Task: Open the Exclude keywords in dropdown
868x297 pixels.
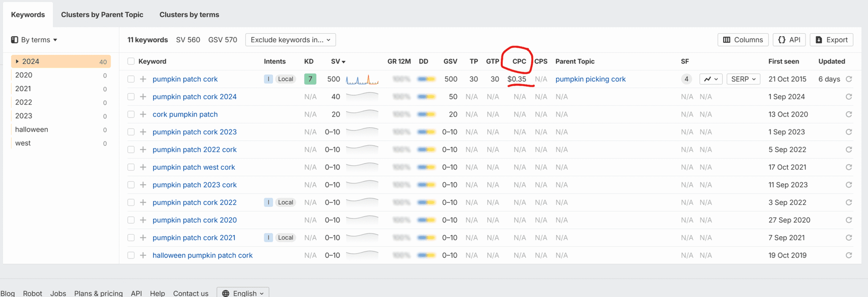Action: [x=290, y=40]
